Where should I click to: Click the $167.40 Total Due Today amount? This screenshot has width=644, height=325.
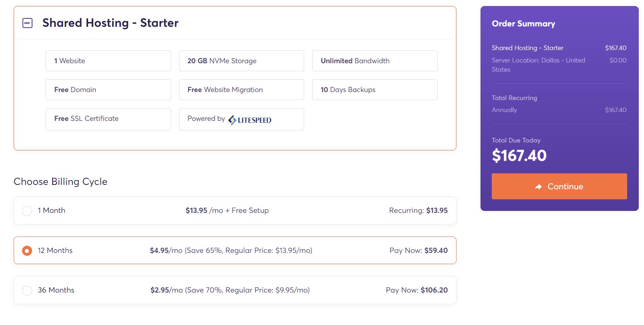point(519,156)
